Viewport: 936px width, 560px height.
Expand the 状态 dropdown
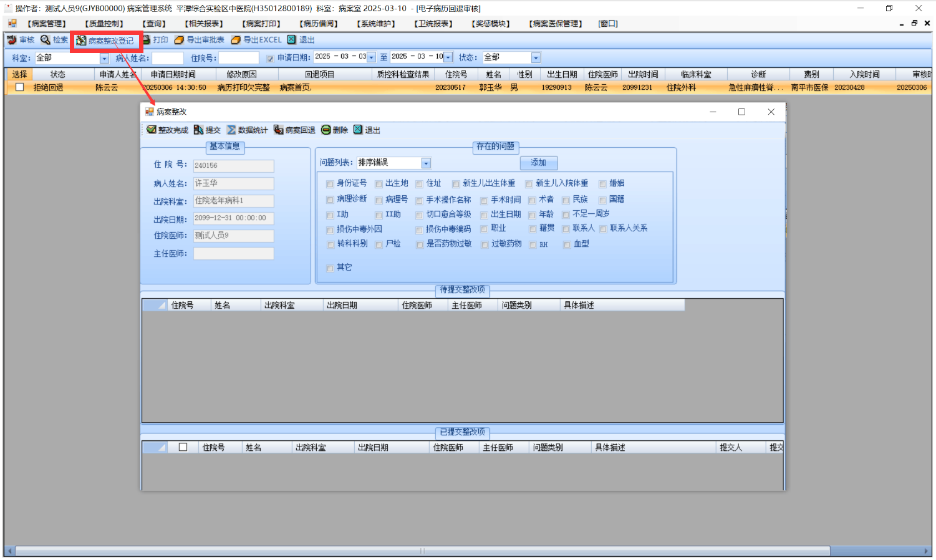point(536,58)
